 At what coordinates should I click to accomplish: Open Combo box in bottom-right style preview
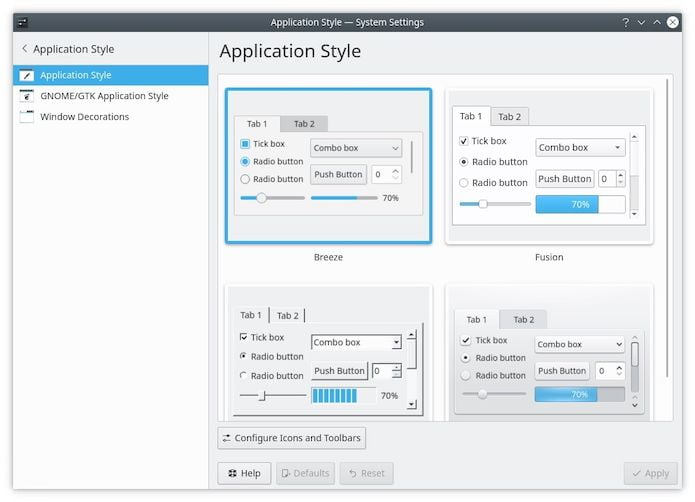click(580, 344)
